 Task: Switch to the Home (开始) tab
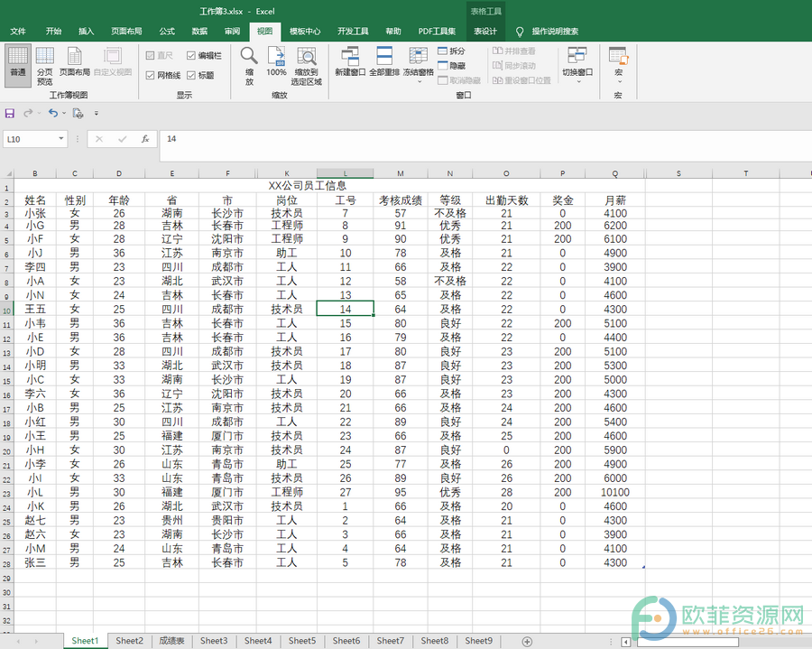click(53, 31)
